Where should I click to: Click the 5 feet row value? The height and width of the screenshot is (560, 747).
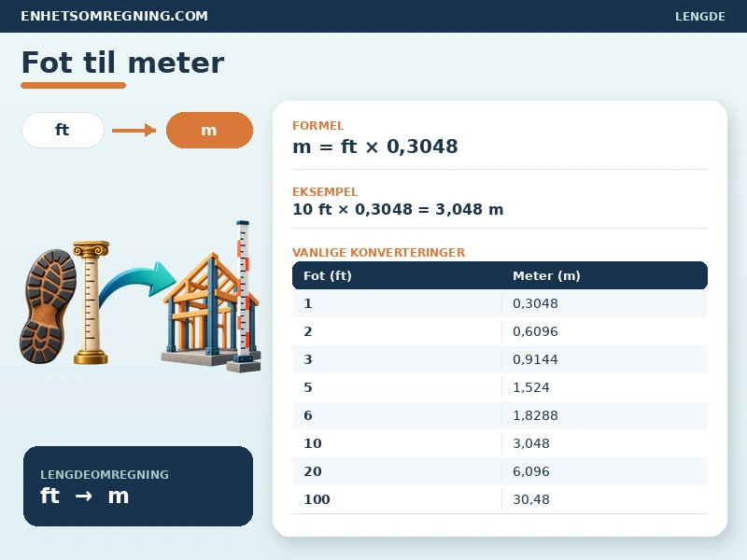tap(308, 387)
